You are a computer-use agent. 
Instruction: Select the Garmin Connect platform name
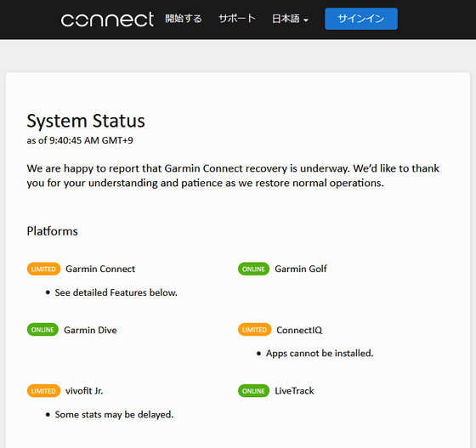pos(100,269)
